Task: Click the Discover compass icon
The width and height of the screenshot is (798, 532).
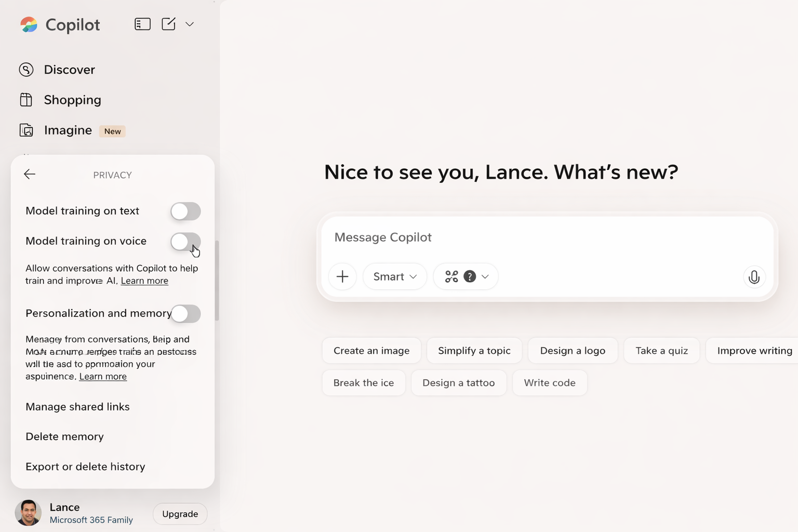Action: point(26,70)
